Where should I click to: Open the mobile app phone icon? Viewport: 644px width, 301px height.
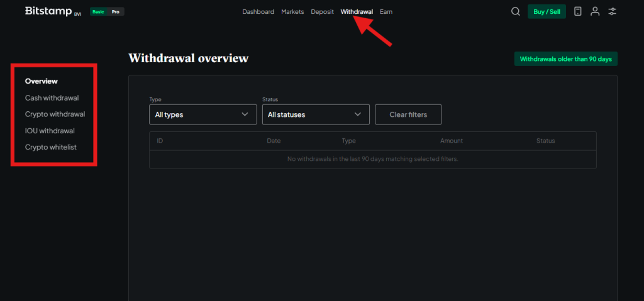[x=578, y=11]
